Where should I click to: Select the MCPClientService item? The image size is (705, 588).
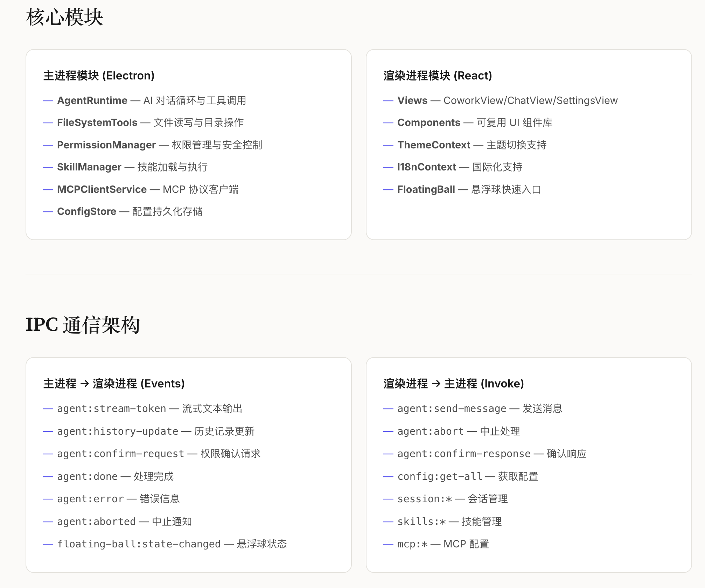click(102, 189)
